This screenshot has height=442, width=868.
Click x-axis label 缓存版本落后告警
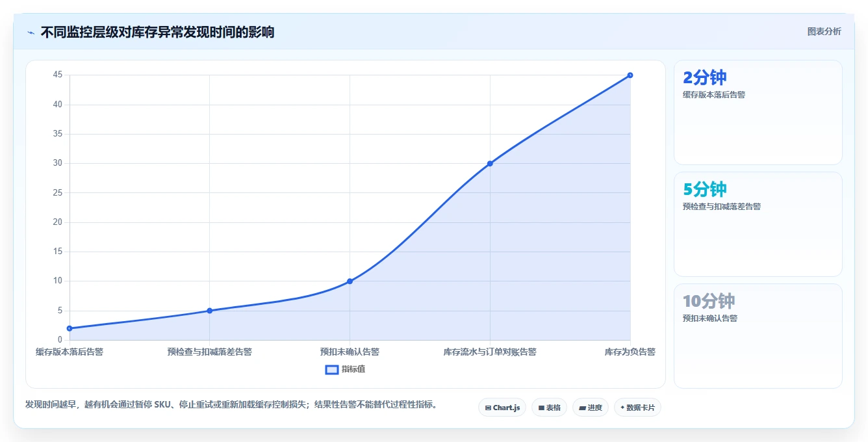tap(70, 352)
